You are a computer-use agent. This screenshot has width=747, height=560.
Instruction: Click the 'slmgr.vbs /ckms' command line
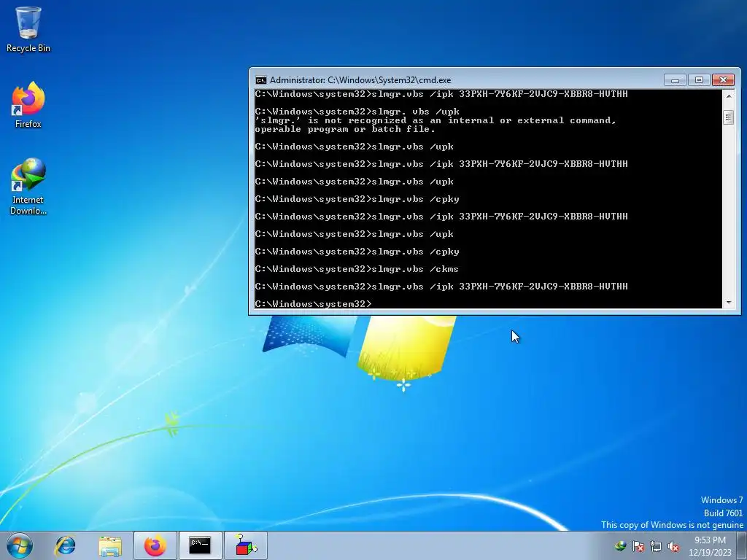tap(356, 269)
